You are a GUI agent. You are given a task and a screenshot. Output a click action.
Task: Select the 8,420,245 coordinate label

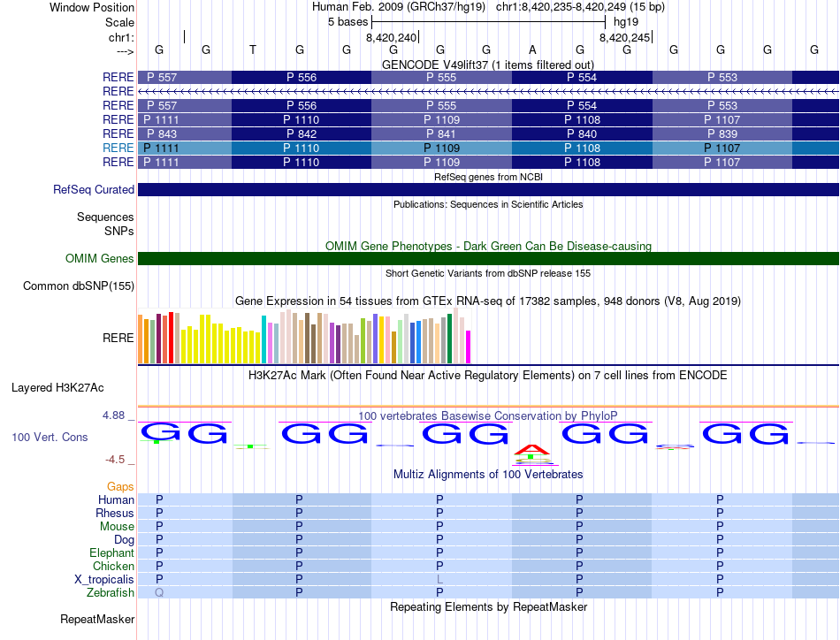(624, 37)
